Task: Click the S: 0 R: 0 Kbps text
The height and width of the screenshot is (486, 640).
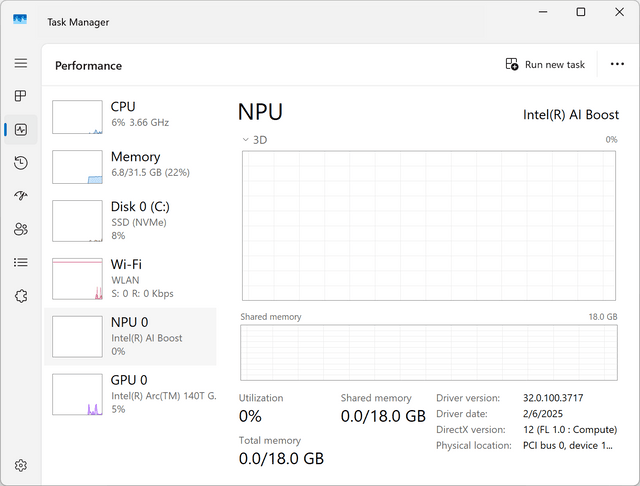Action: [142, 293]
